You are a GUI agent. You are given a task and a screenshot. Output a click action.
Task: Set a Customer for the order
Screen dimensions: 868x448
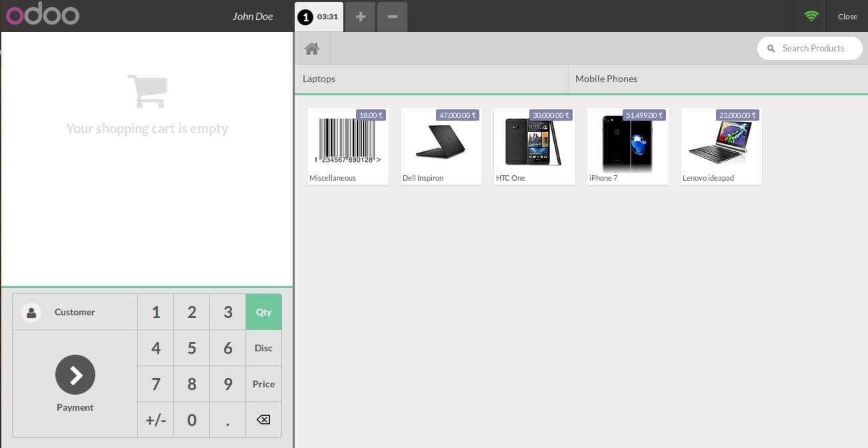(x=75, y=312)
